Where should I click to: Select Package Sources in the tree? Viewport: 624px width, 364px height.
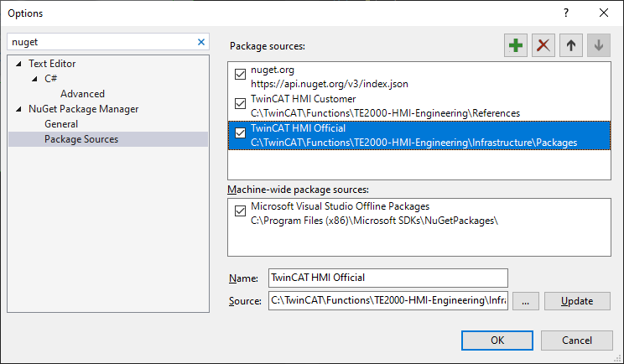[81, 139]
